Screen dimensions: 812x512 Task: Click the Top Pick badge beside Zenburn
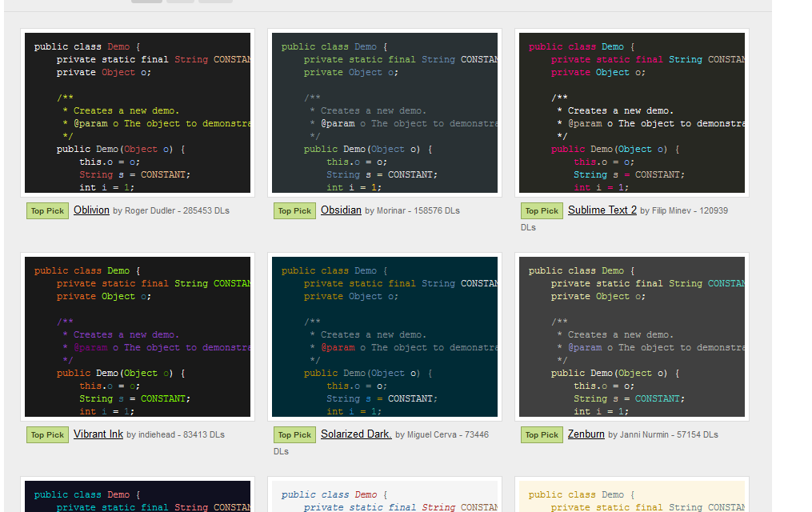tap(542, 435)
